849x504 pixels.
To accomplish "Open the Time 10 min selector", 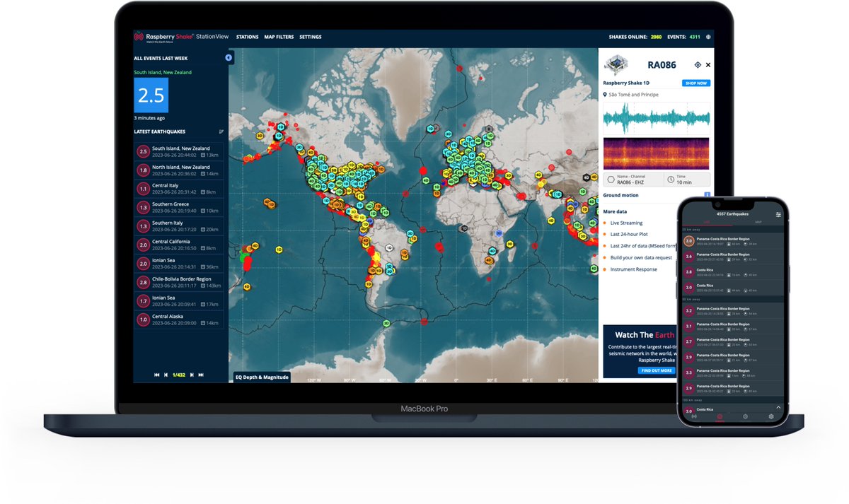I will click(687, 180).
